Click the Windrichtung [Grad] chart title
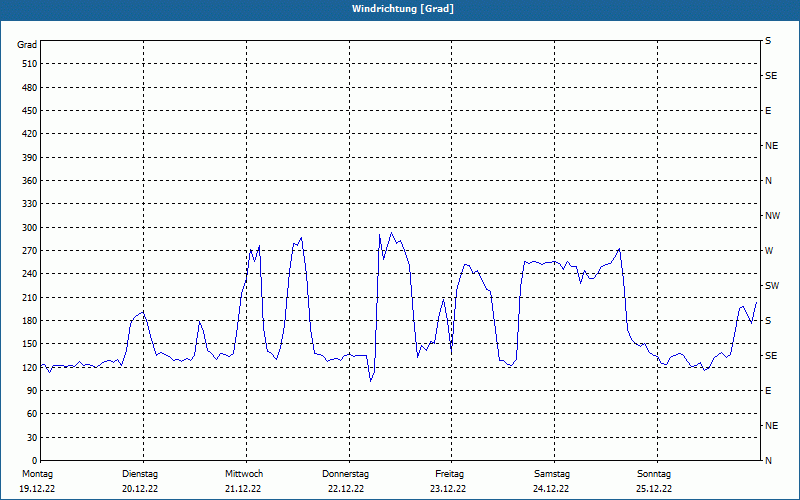This screenshot has height=500, width=800. [x=400, y=9]
